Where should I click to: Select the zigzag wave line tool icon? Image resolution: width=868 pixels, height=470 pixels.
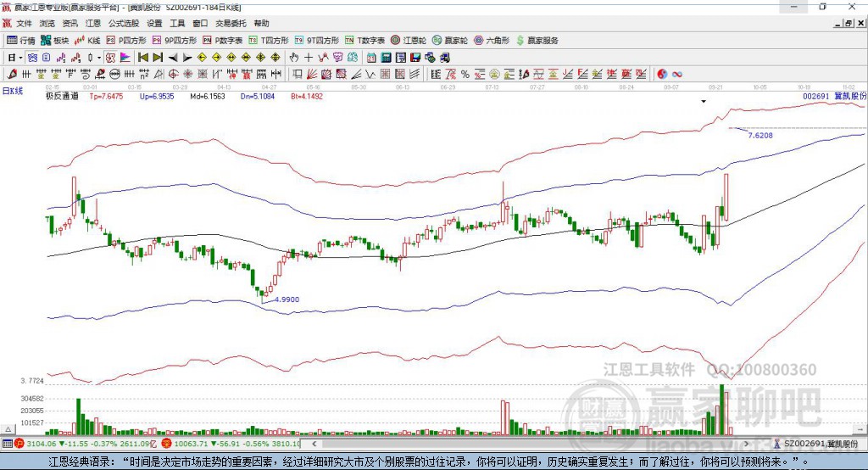(370, 75)
